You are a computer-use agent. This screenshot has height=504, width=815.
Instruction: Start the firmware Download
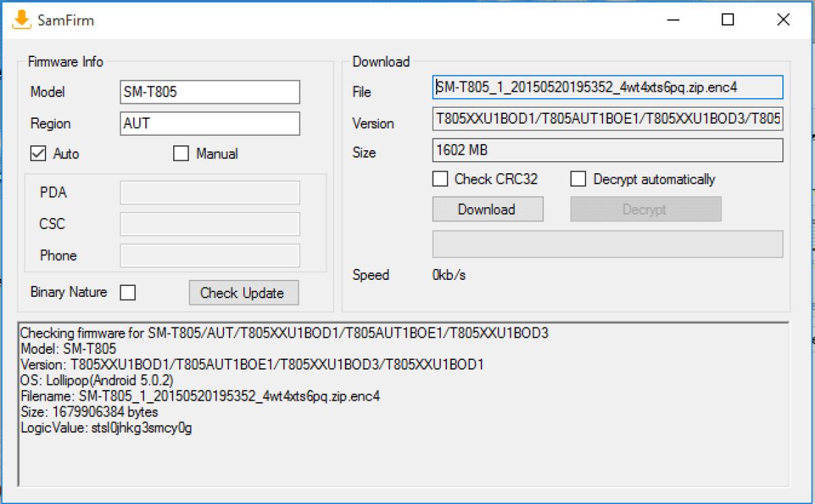click(x=488, y=209)
